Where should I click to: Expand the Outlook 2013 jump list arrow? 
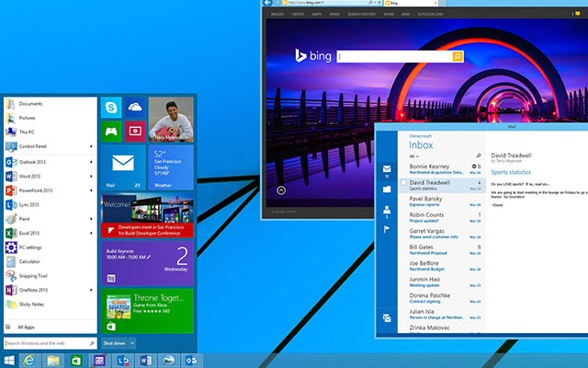(93, 161)
